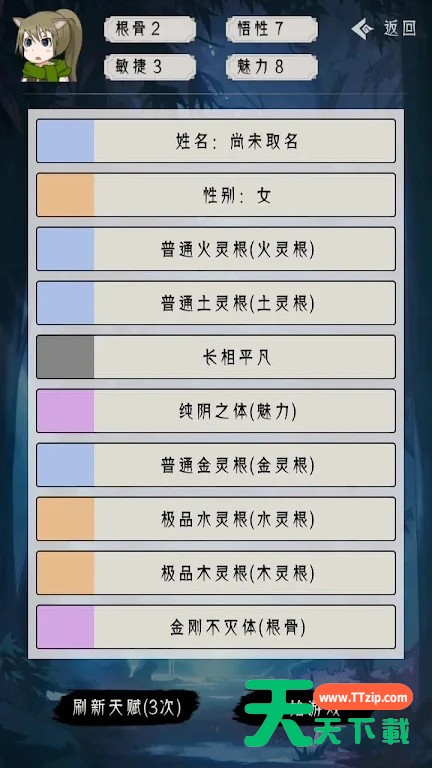Choose the 普通土灵根 talent entry

(x=216, y=303)
